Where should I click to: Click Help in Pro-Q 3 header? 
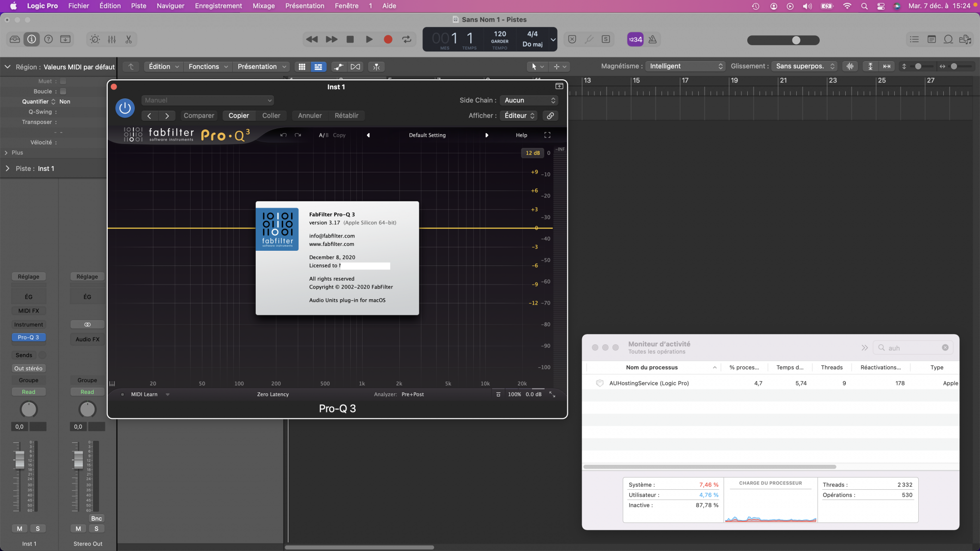point(521,135)
